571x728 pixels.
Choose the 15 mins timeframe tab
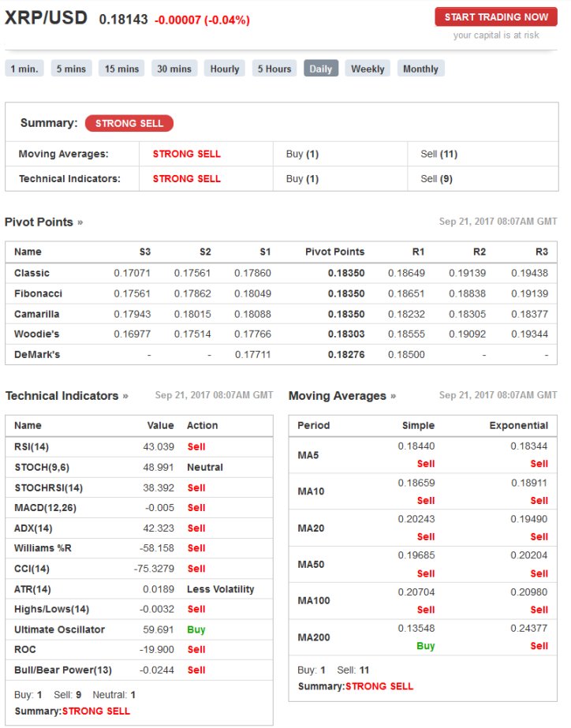(x=121, y=69)
